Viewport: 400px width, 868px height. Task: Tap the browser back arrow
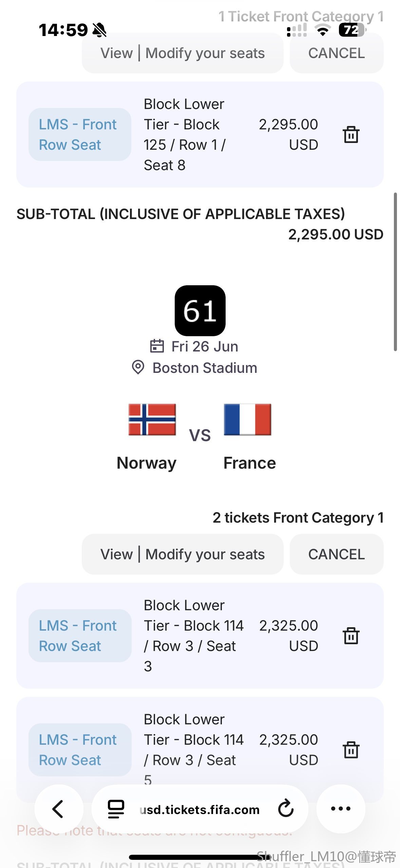point(58,809)
